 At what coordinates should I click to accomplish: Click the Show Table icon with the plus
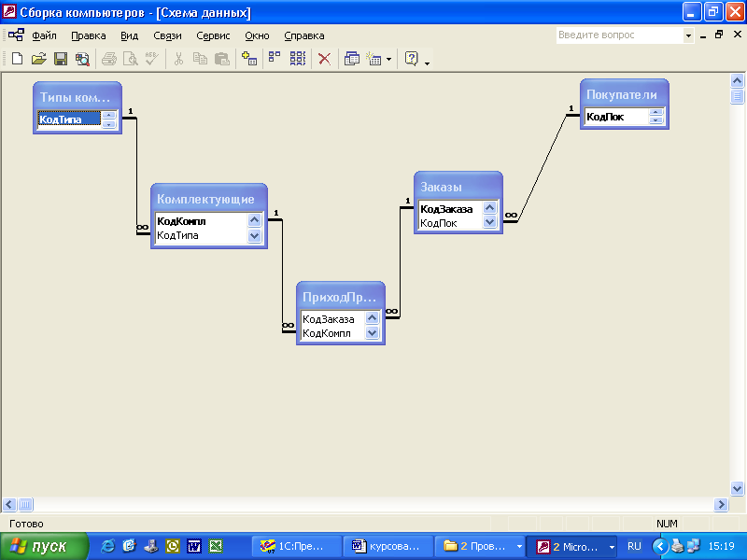[248, 59]
